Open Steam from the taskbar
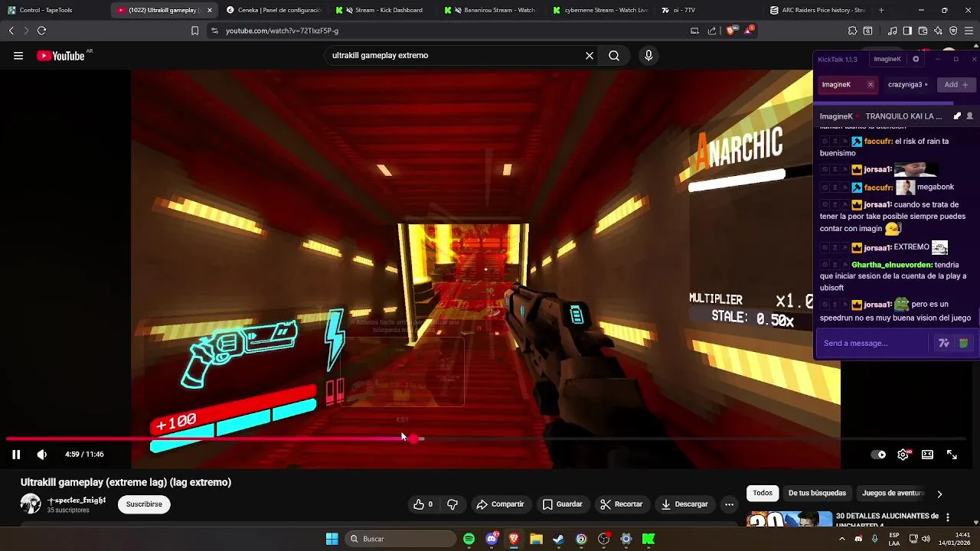Image resolution: width=980 pixels, height=551 pixels. (559, 539)
